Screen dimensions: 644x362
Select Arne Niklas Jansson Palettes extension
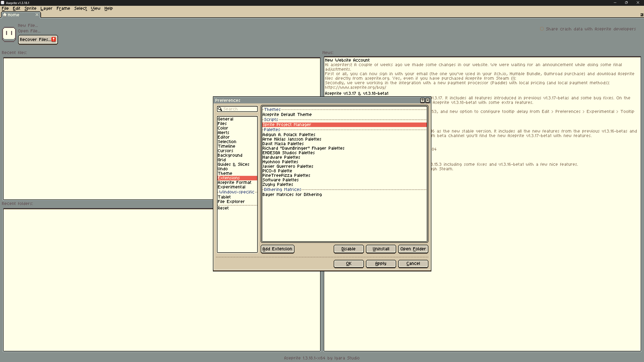tap(344, 139)
